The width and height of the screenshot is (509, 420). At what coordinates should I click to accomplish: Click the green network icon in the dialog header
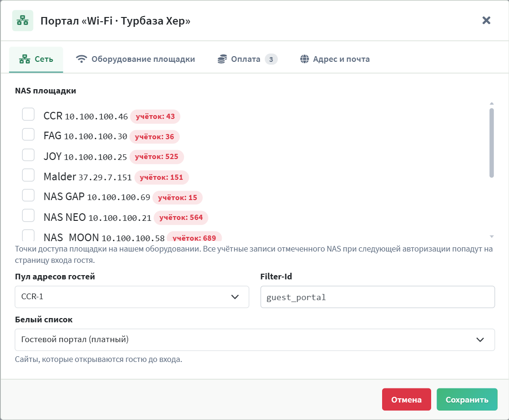pos(23,20)
